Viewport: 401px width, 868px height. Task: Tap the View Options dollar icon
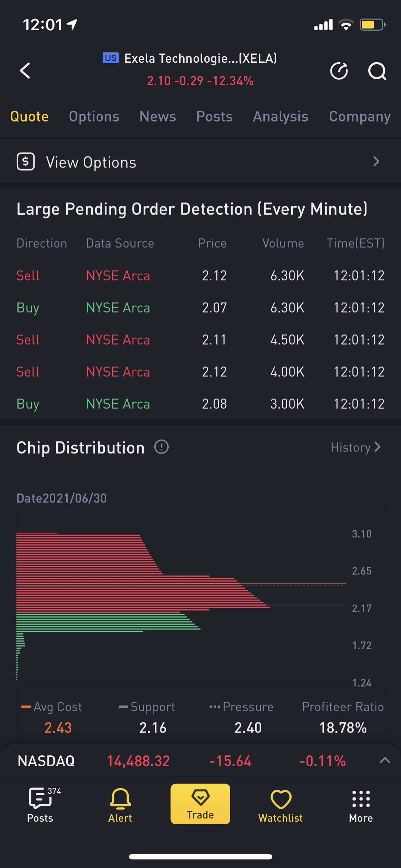click(x=26, y=162)
